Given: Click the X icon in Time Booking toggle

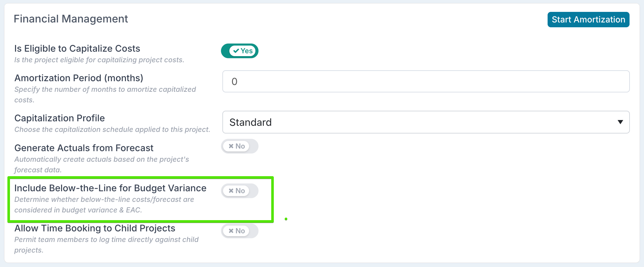Looking at the screenshot, I should pyautogui.click(x=231, y=231).
